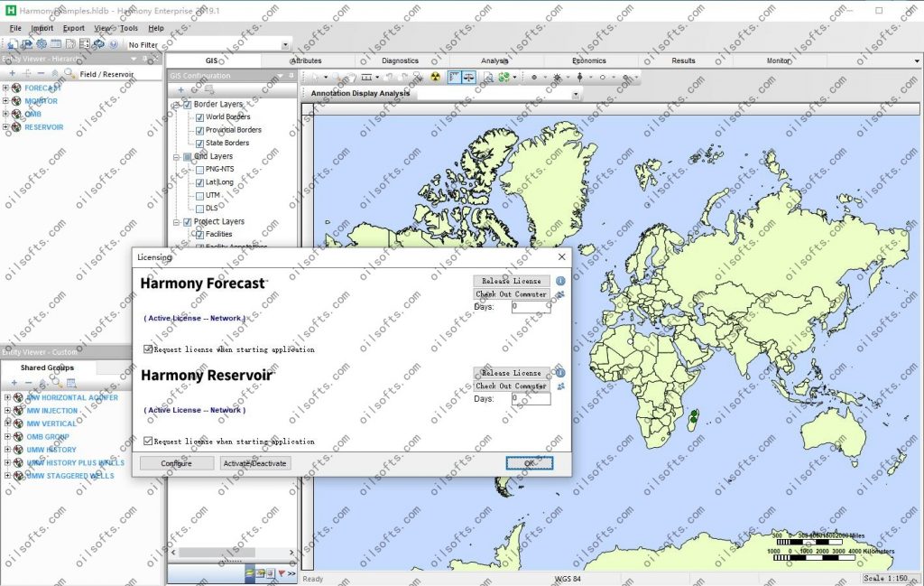Toggle the Lat|Long grid layer checkbox
The width and height of the screenshot is (924, 586).
[x=199, y=182]
